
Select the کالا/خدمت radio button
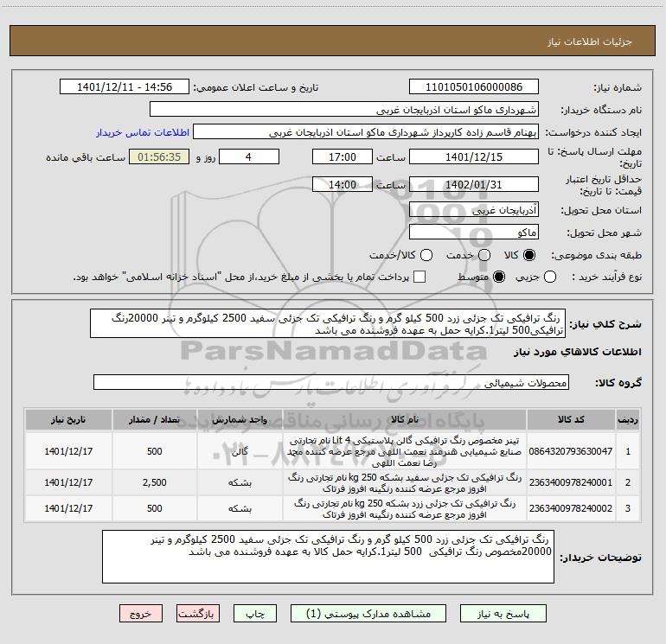426,255
